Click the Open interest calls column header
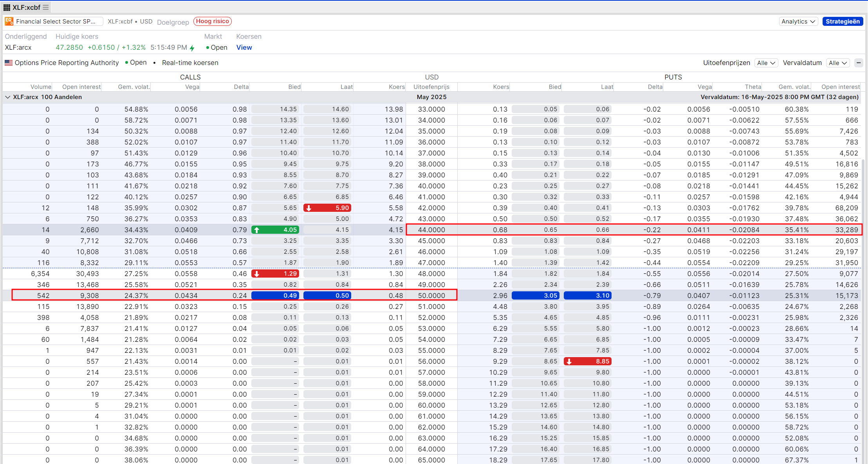 (x=81, y=87)
